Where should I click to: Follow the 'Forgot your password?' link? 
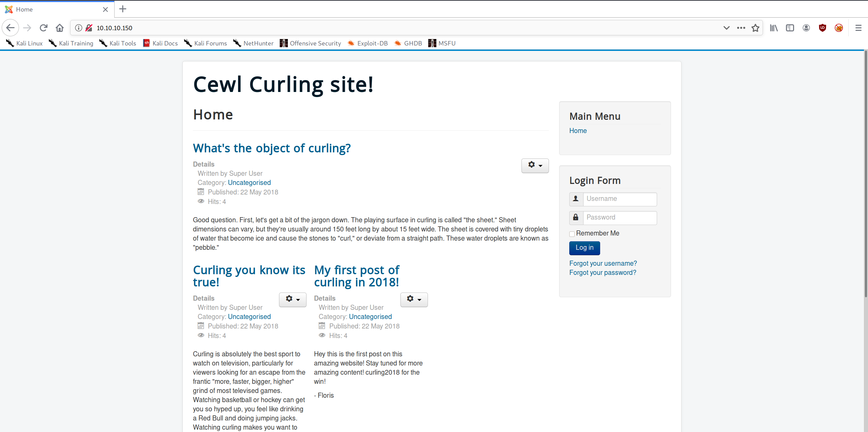603,273
